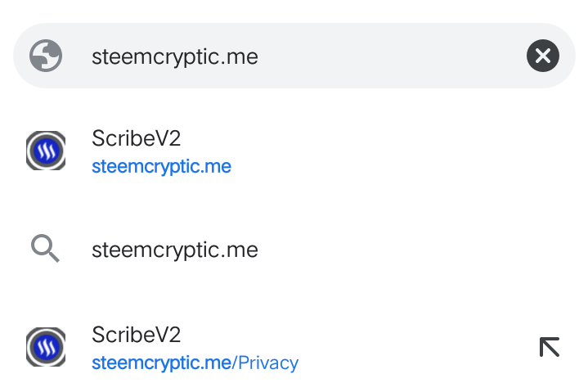Pick the ScribeV2 Privacy suggestion row

294,348
